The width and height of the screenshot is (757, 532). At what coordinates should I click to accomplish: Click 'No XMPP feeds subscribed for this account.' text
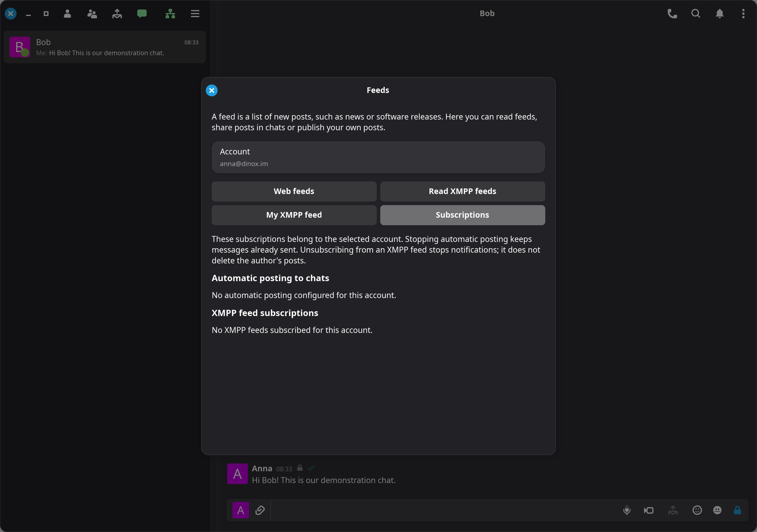(x=292, y=330)
